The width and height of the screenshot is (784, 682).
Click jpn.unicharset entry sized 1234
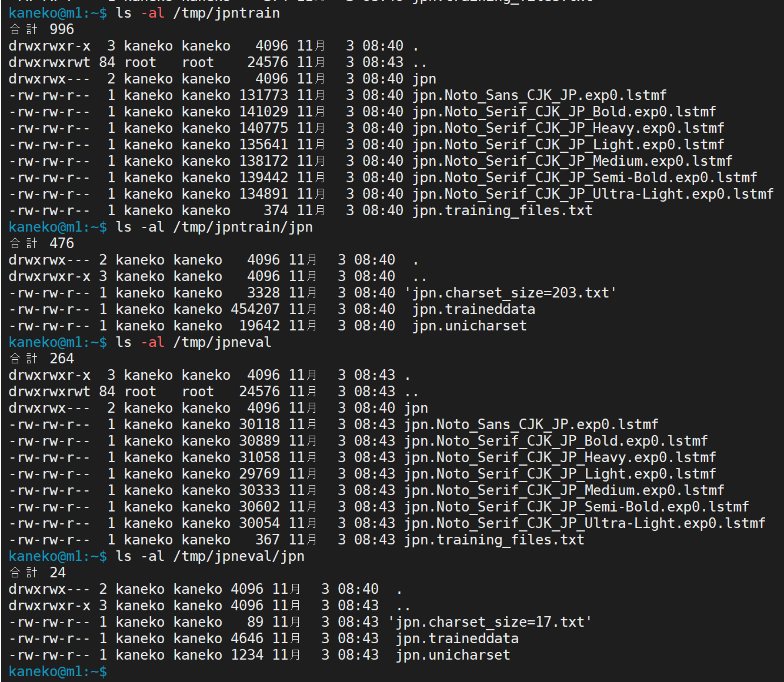point(453,655)
